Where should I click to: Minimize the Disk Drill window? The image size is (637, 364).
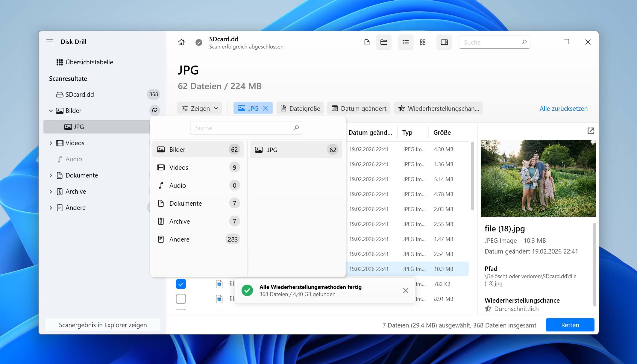coord(545,42)
